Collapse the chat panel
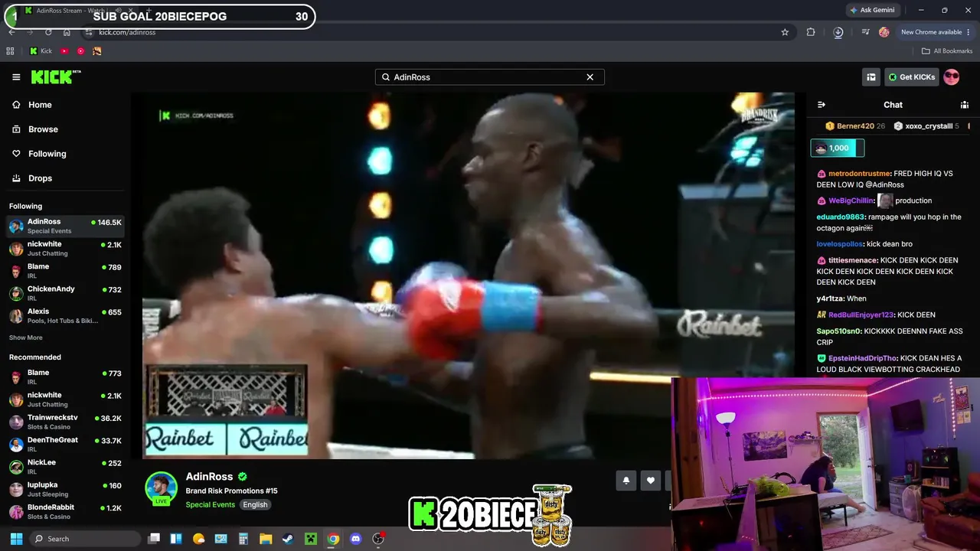This screenshot has height=551, width=980. (x=822, y=105)
